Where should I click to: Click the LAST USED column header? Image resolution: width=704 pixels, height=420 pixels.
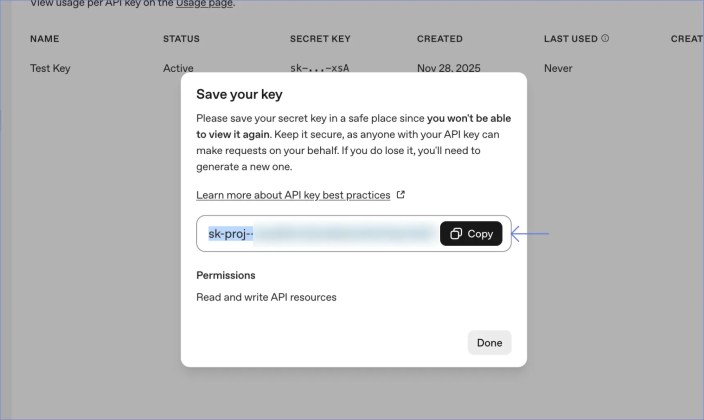[x=570, y=39]
